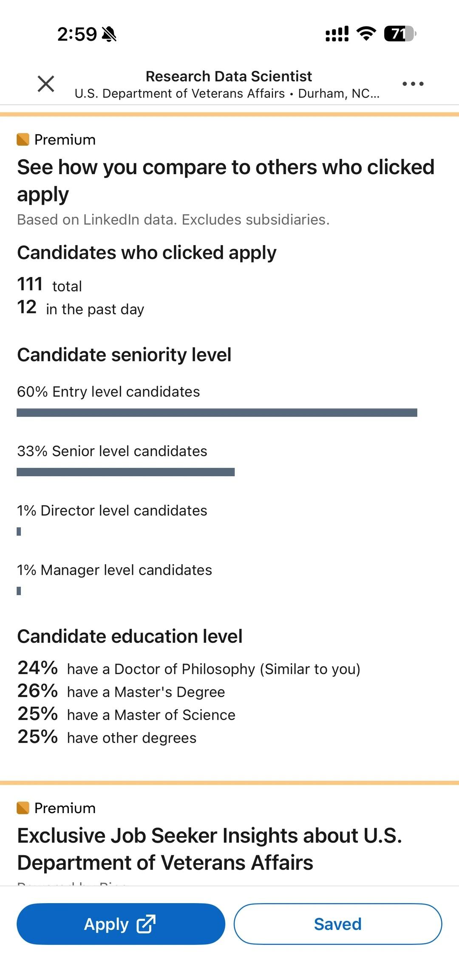Tap the Premium badge icon above comparison section
Viewport: 459px width, 980px height.
point(23,139)
